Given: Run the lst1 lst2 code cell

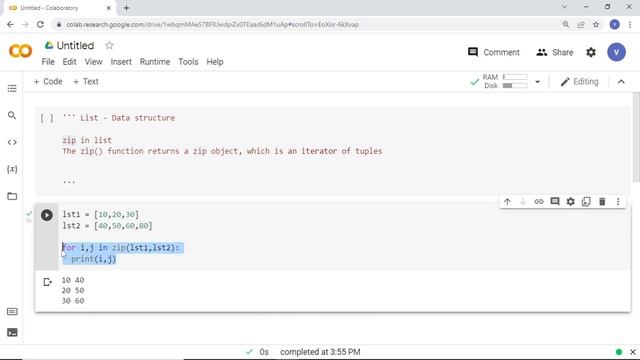Looking at the screenshot, I should [x=47, y=215].
